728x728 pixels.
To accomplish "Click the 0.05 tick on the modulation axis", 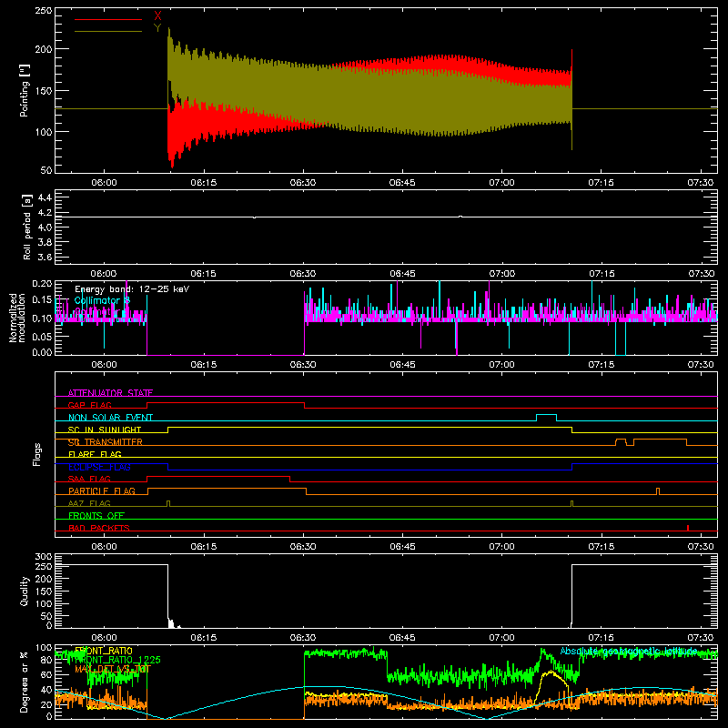I will click(42, 336).
